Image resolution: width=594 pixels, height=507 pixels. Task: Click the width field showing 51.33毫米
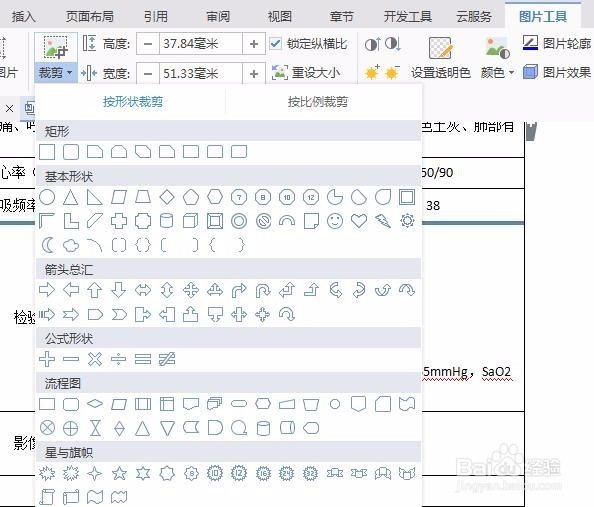201,74
